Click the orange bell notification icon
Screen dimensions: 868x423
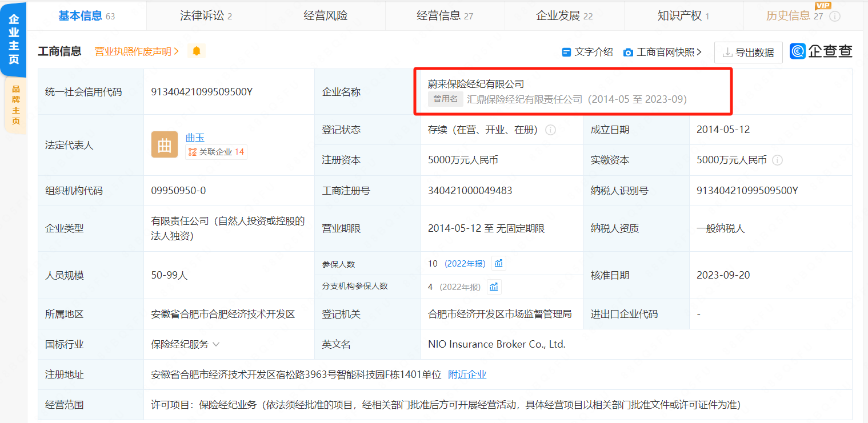[197, 51]
